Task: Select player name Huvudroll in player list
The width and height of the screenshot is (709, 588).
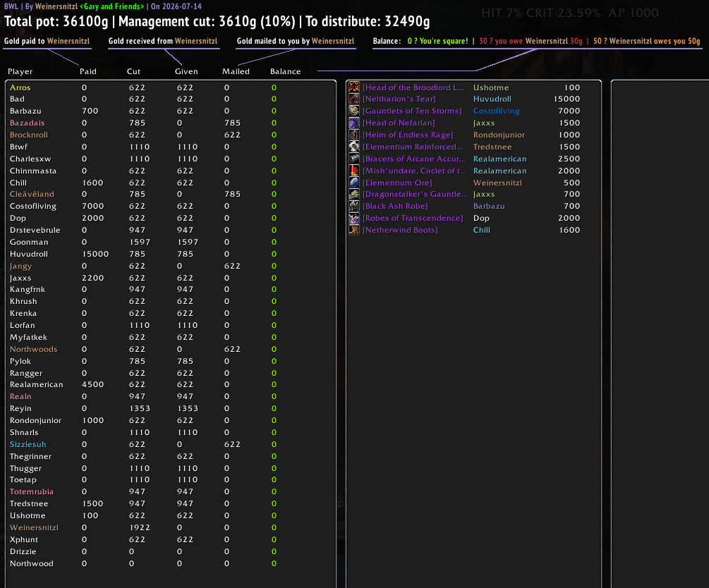Action: click(x=29, y=254)
